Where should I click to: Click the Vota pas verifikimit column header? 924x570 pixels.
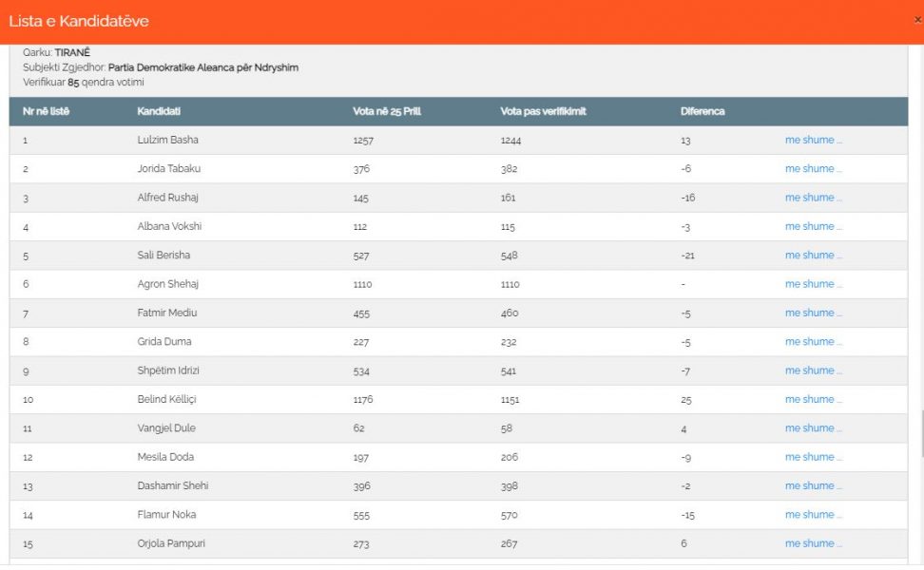pyautogui.click(x=544, y=111)
